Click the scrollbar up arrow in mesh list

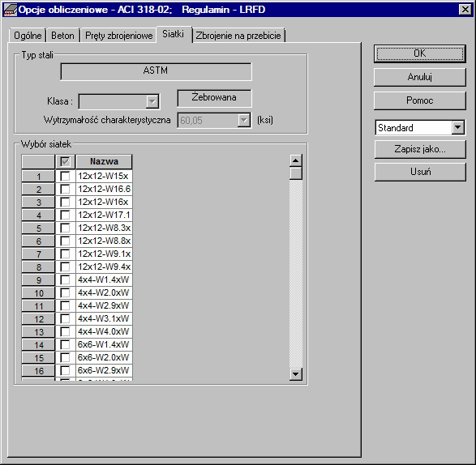click(296, 160)
